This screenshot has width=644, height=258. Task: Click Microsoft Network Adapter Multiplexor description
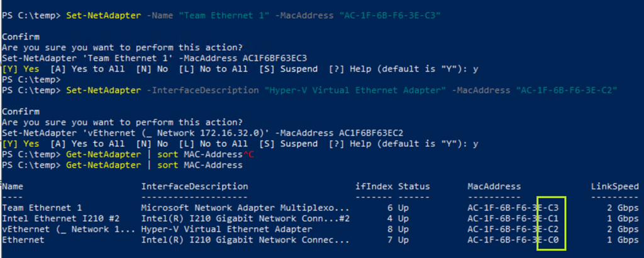coord(245,208)
